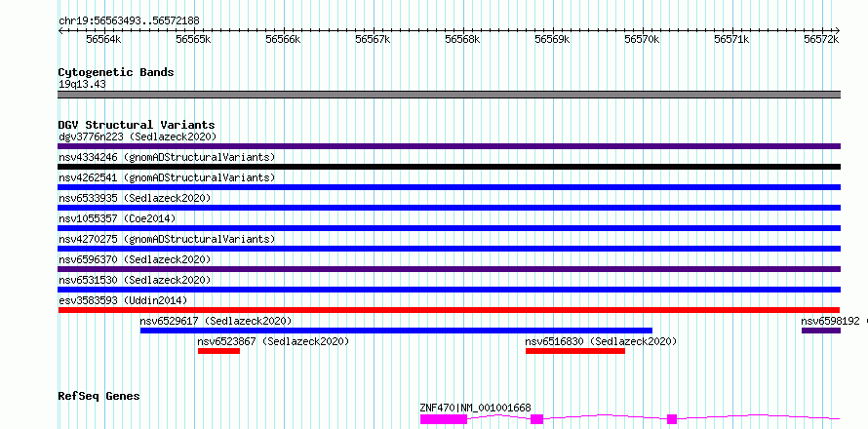Image resolution: width=868 pixels, height=429 pixels.
Task: Open the ZNF470|NM_001001668 gene label
Action: click(476, 408)
